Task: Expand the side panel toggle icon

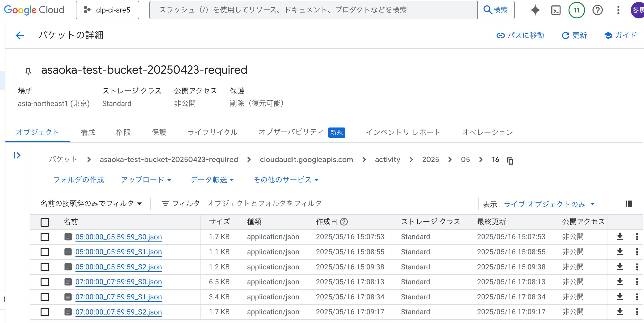Action: point(17,155)
